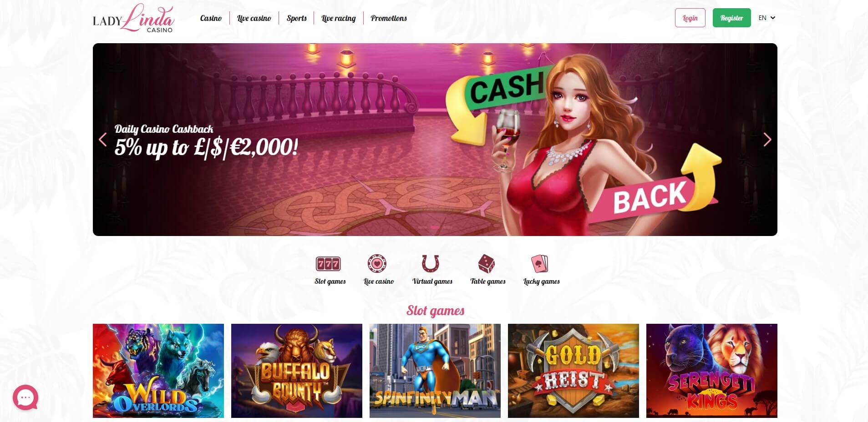Open the Sports menu item
This screenshot has width=868, height=422.
(x=297, y=18)
